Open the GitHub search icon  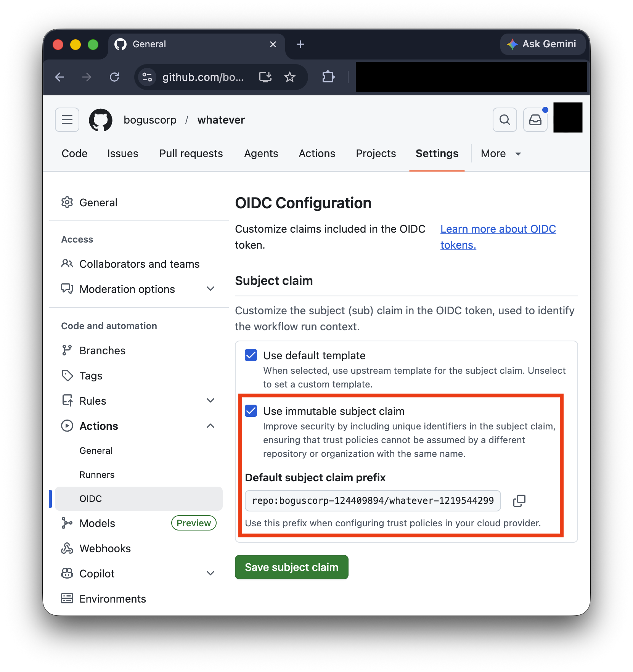(504, 120)
